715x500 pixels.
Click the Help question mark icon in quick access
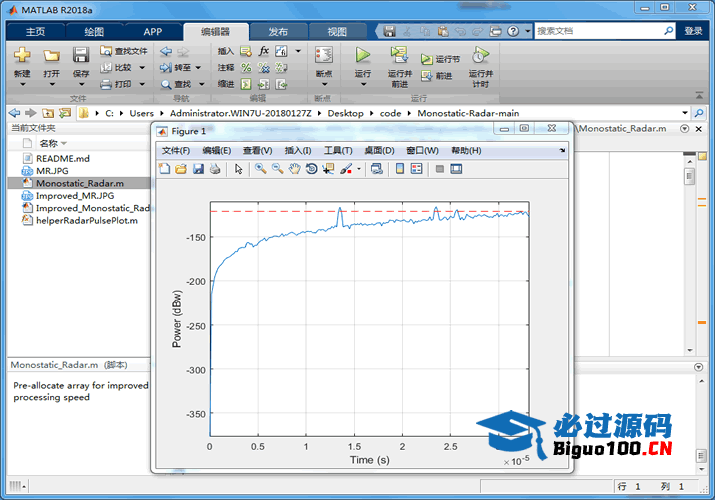pyautogui.click(x=513, y=31)
